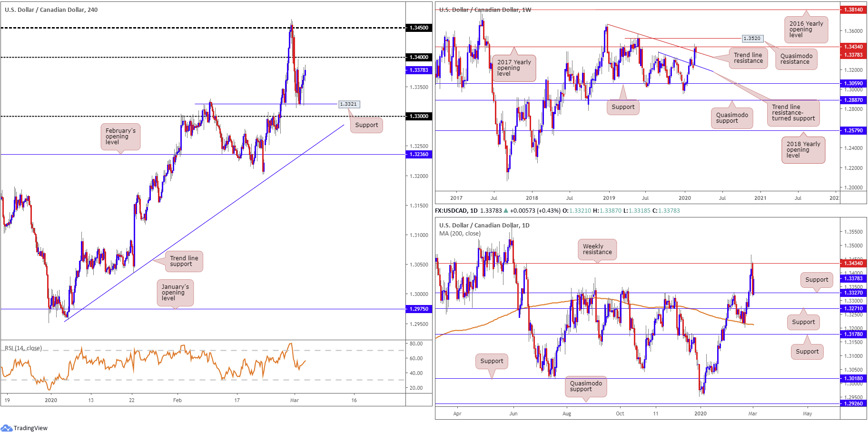This screenshot has width=868, height=433.
Task: Click the 1.32710 price tag on daily chart
Action: click(853, 308)
